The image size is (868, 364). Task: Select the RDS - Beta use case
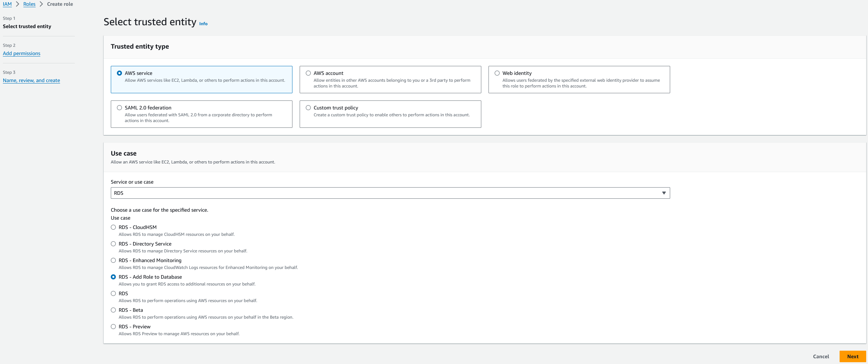tap(113, 310)
